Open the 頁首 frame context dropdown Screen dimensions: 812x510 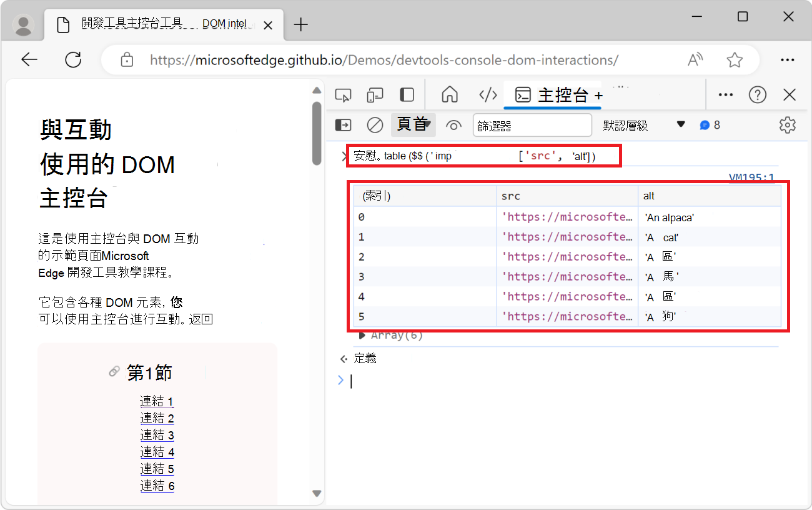413,124
